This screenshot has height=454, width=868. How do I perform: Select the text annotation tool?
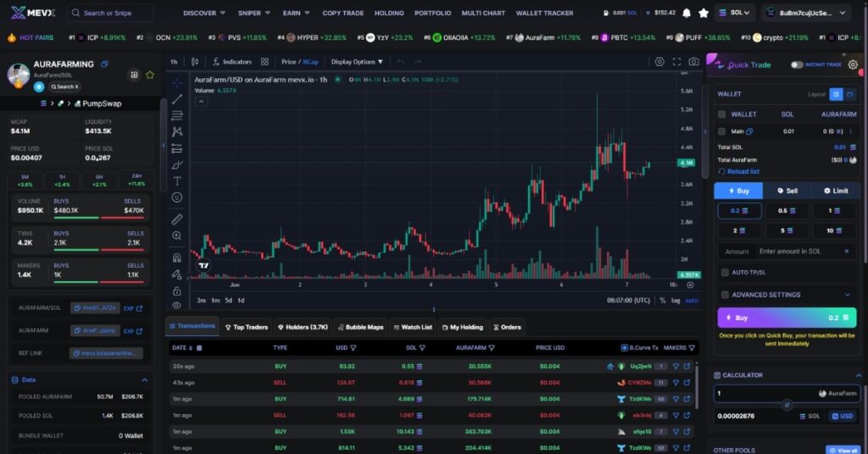point(176,180)
